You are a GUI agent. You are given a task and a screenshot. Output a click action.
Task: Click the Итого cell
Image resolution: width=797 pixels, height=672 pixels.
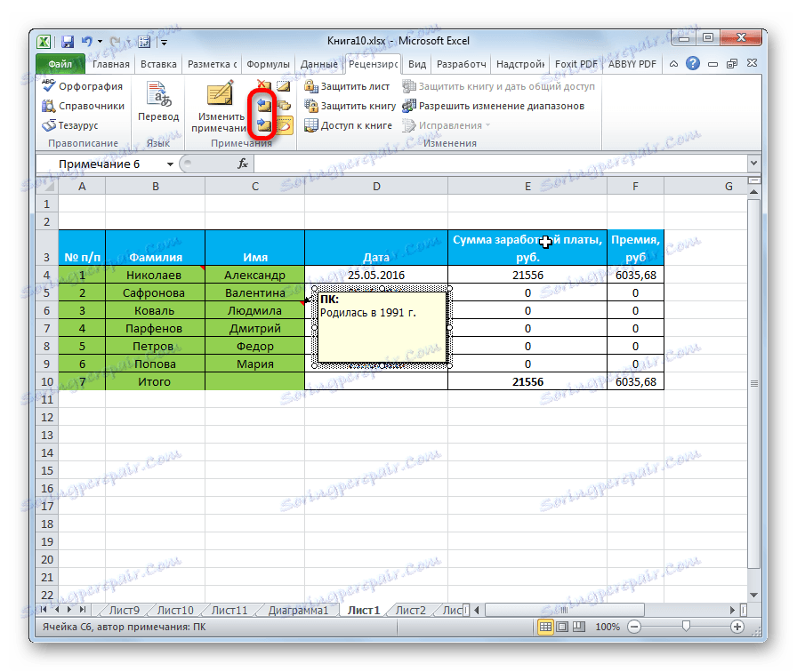tap(155, 381)
